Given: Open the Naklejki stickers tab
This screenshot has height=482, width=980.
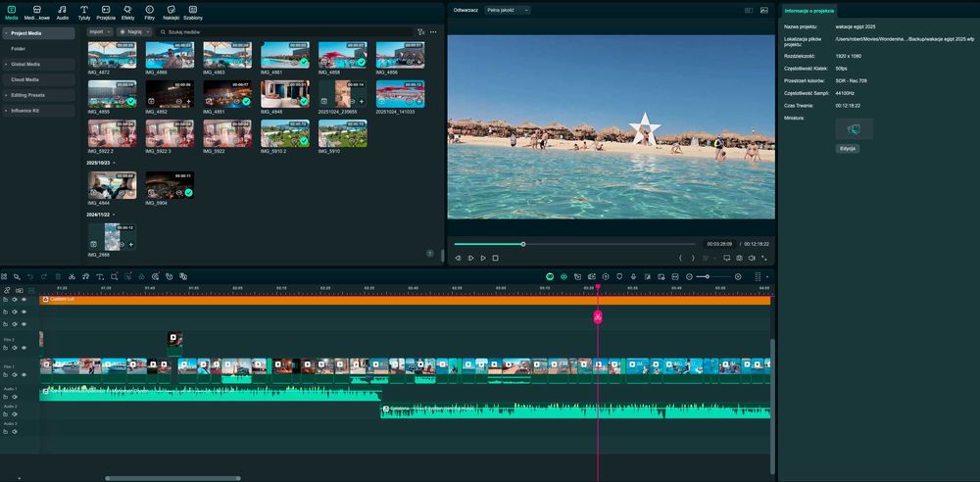Looking at the screenshot, I should pos(171,13).
